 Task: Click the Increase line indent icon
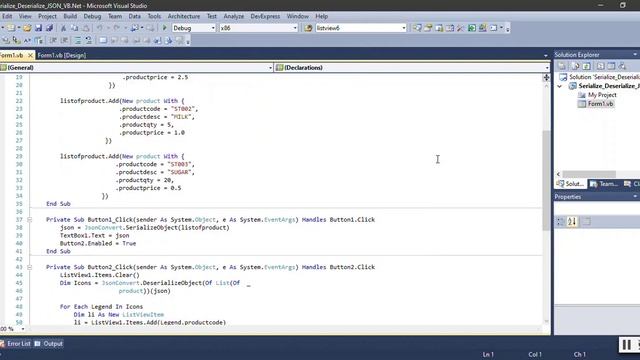coord(64,40)
